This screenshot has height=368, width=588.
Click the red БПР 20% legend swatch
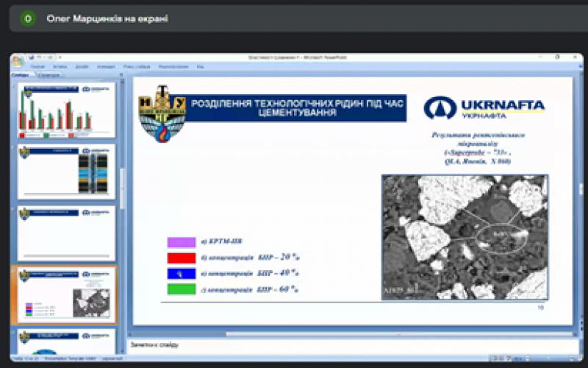point(182,258)
